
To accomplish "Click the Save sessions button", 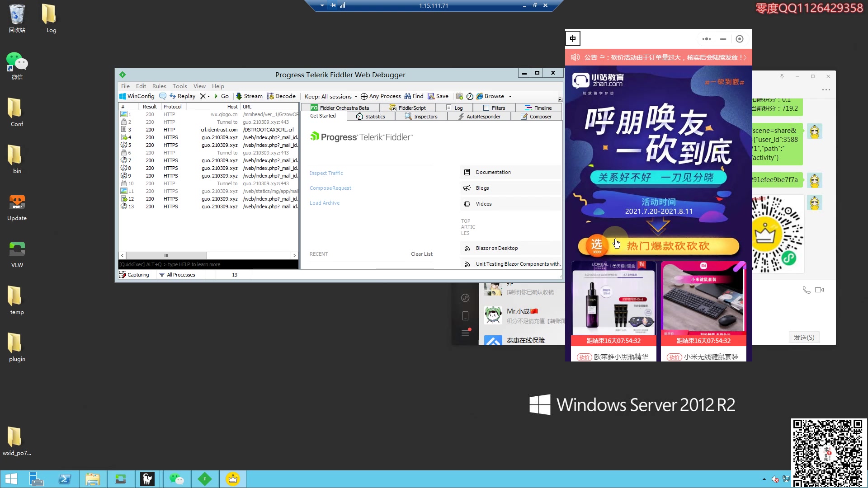I will click(x=438, y=96).
